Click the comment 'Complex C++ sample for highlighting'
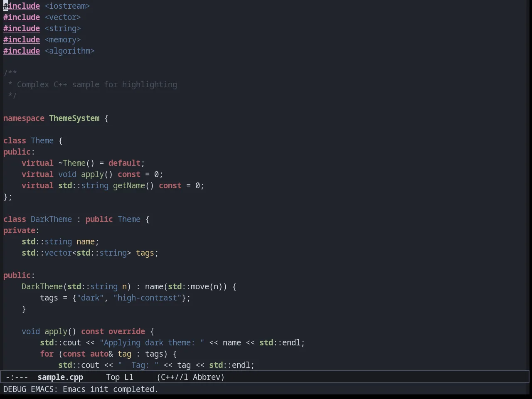Image resolution: width=532 pixels, height=399 pixels. pyautogui.click(x=97, y=85)
